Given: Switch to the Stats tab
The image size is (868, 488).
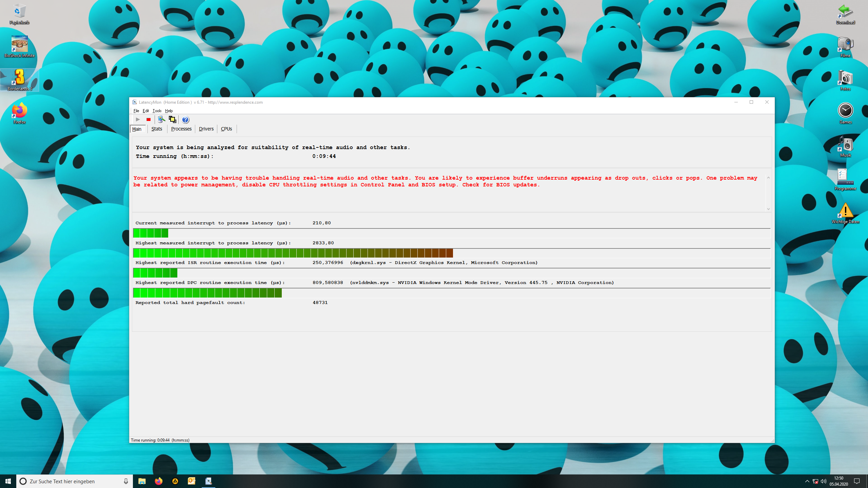Looking at the screenshot, I should coord(157,129).
